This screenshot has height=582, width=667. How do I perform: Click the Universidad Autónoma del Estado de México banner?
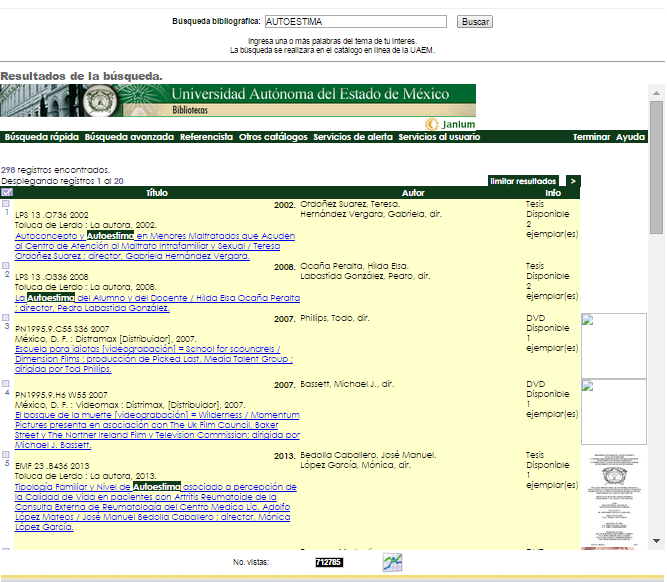pyautogui.click(x=238, y=100)
